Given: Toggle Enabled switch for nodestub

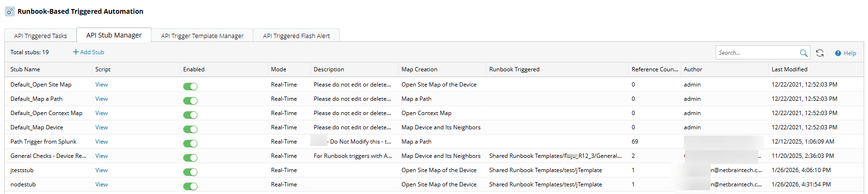Looking at the screenshot, I should [x=190, y=186].
